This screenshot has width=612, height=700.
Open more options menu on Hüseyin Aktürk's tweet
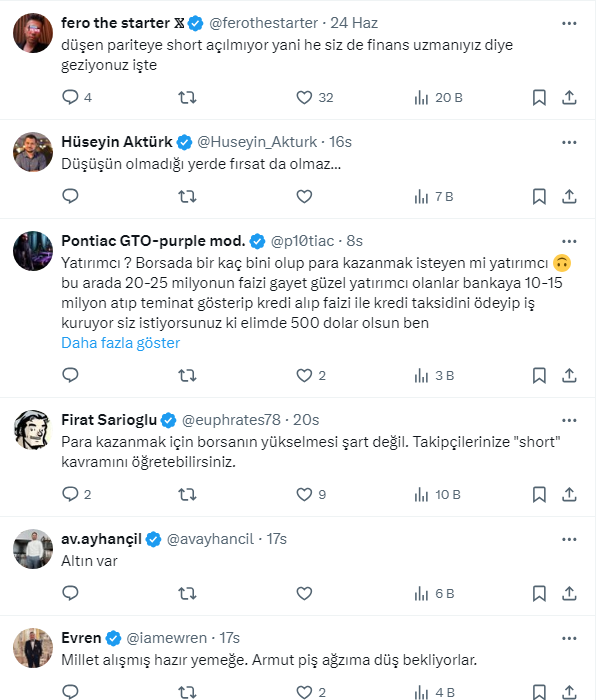click(569, 141)
